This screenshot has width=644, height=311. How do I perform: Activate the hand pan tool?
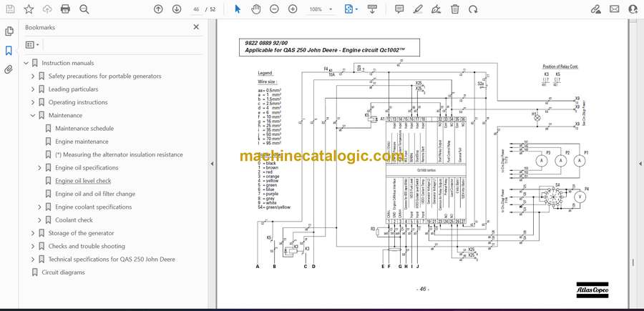click(256, 9)
